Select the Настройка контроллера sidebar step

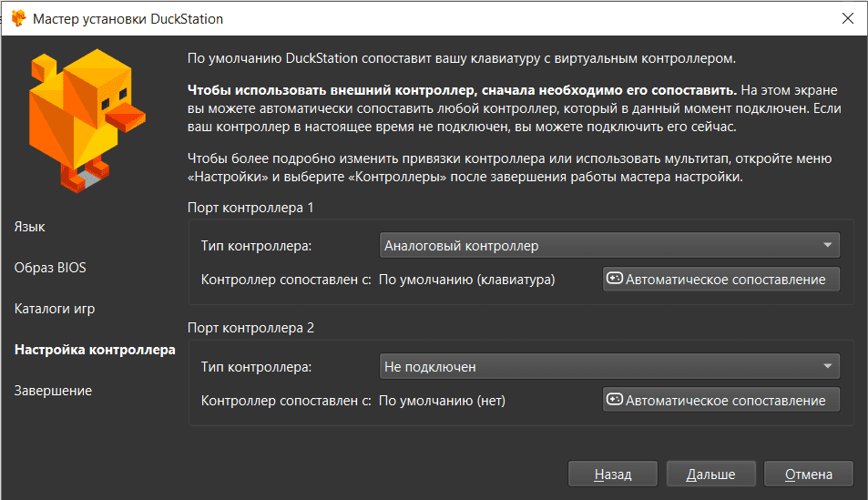click(x=95, y=350)
